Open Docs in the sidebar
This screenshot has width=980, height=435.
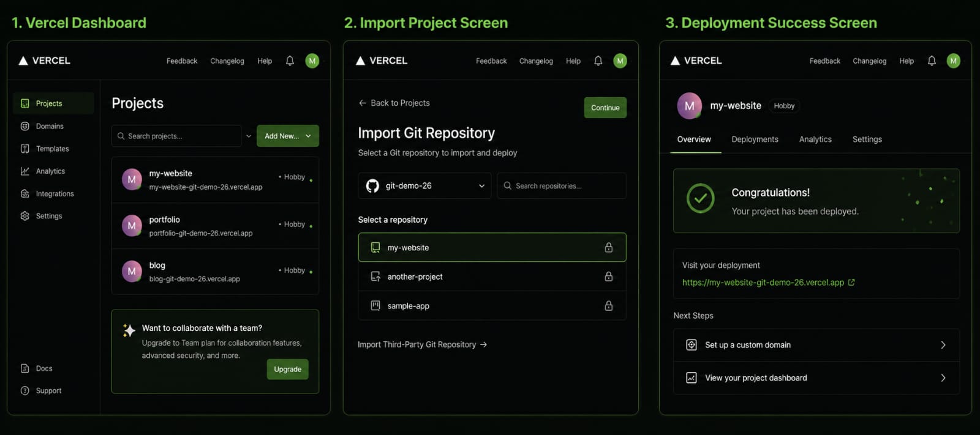tap(37, 368)
